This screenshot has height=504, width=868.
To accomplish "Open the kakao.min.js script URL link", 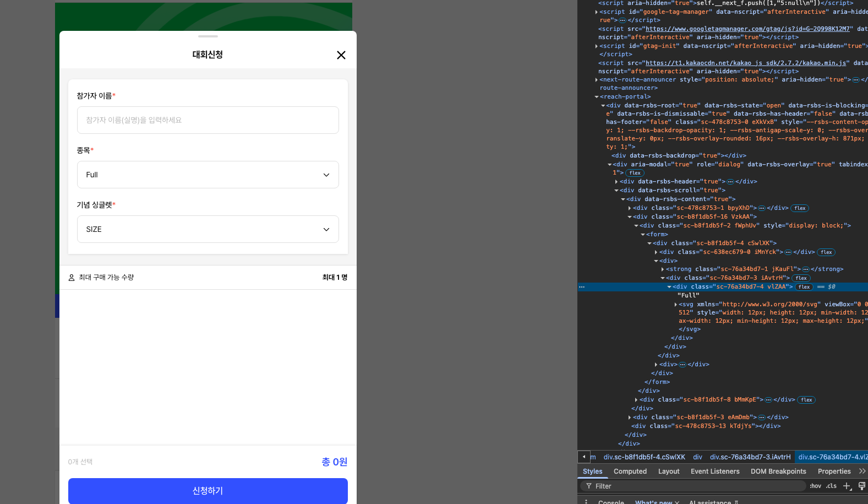I will coord(746,63).
